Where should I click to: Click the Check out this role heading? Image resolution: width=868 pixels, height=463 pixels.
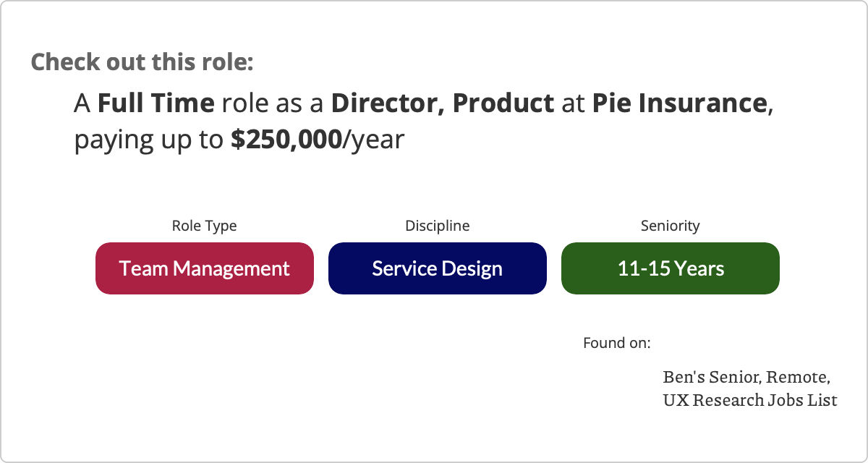click(142, 61)
